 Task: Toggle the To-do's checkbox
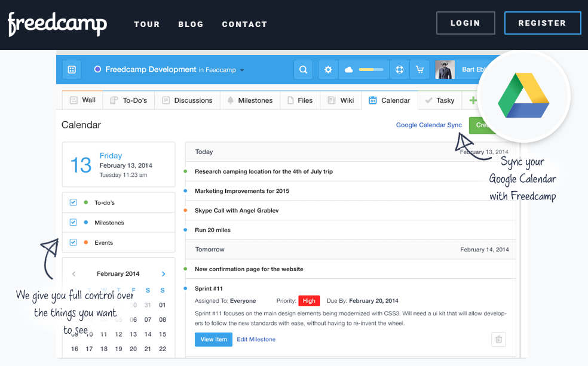point(73,202)
